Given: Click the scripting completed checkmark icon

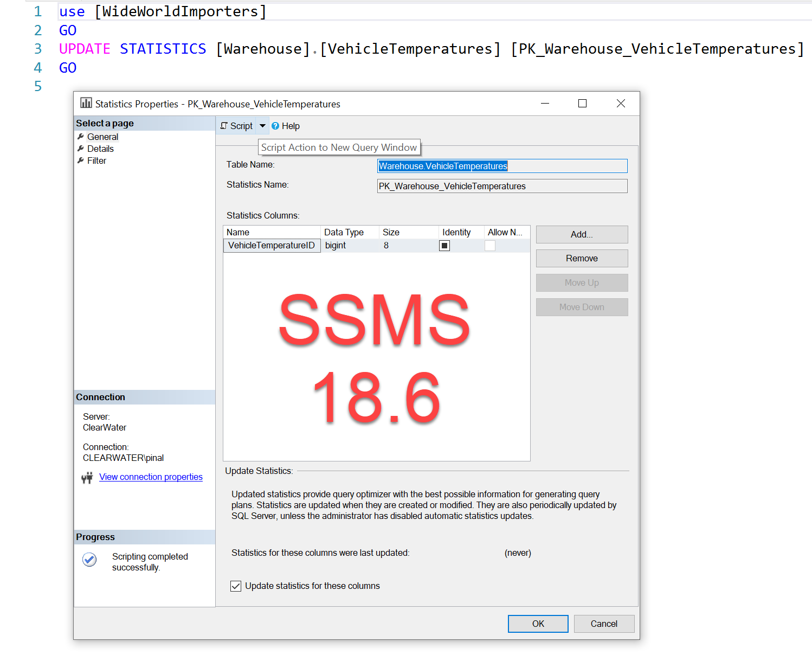Looking at the screenshot, I should [89, 560].
